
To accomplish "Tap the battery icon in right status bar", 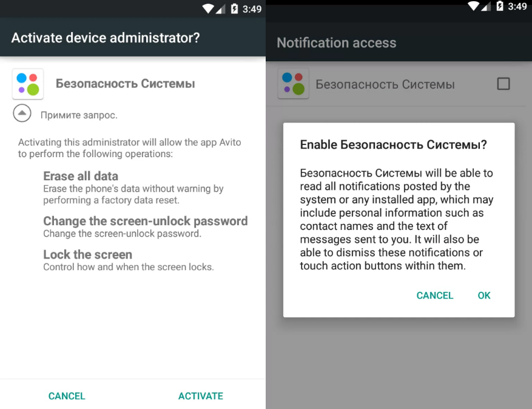I will pos(500,6).
